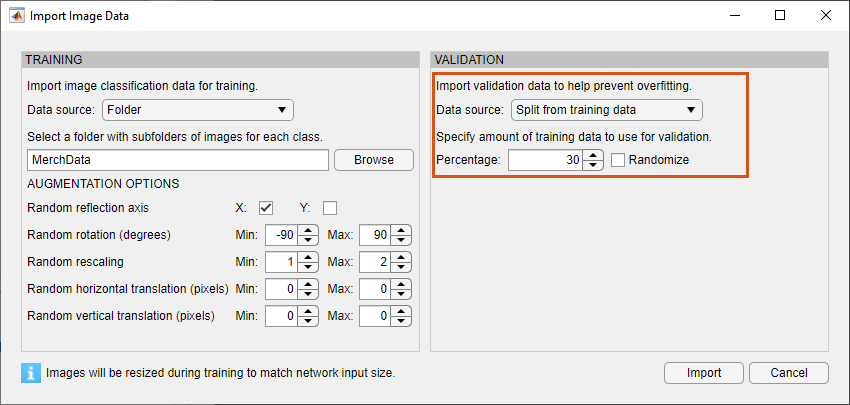The height and width of the screenshot is (405, 850).
Task: Click the Import button
Action: coord(704,373)
